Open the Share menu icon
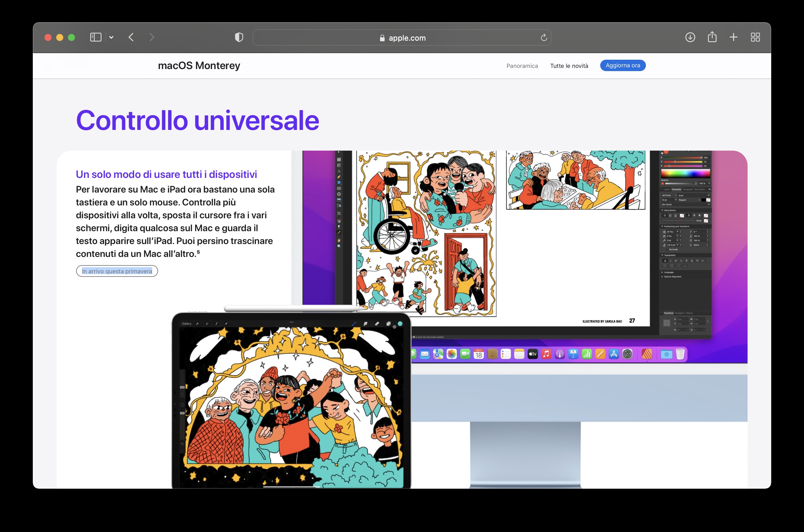Screen dimensions: 804x532 coord(712,37)
